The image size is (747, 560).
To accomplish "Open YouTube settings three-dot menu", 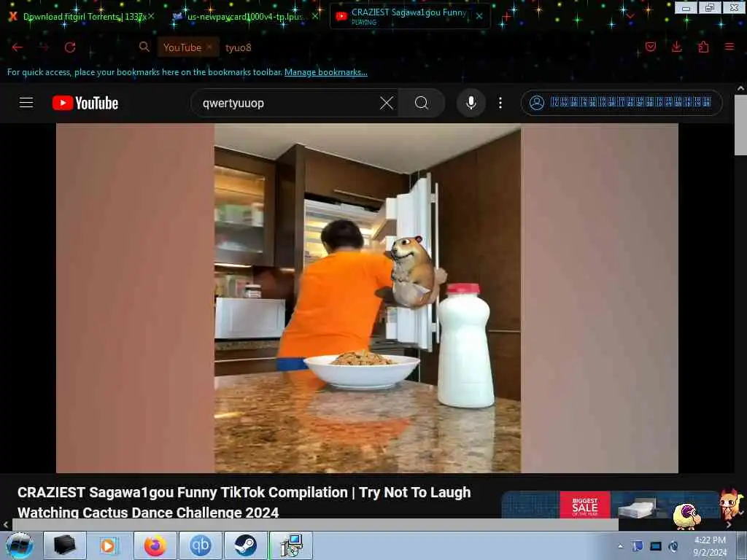I will pos(500,103).
